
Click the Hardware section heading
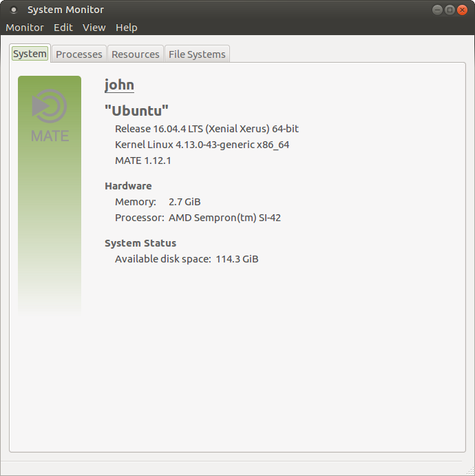128,186
